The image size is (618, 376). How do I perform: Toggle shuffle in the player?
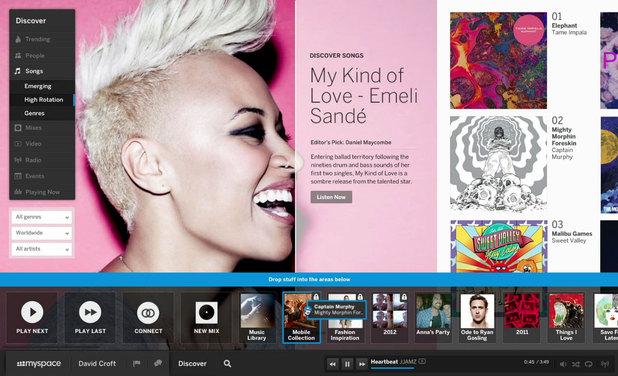[576, 364]
